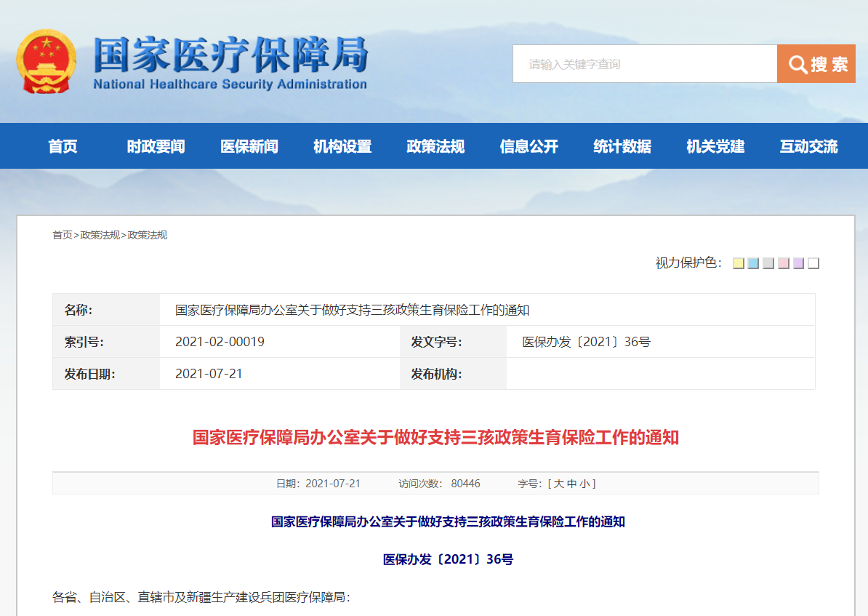868x616 pixels.
Task: Open 机关党建 nav item
Action: (x=715, y=146)
